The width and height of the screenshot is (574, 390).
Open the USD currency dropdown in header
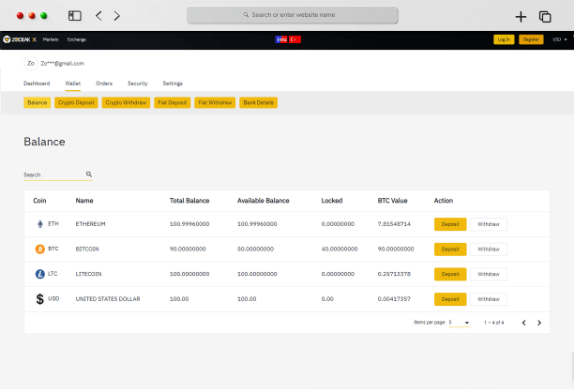point(560,40)
